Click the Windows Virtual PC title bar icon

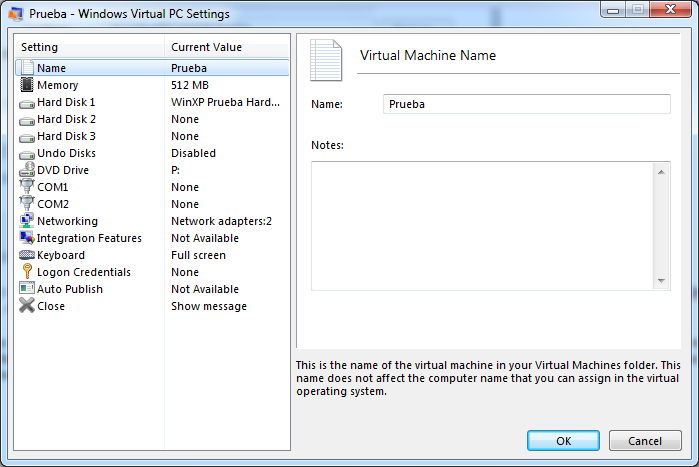pyautogui.click(x=16, y=14)
